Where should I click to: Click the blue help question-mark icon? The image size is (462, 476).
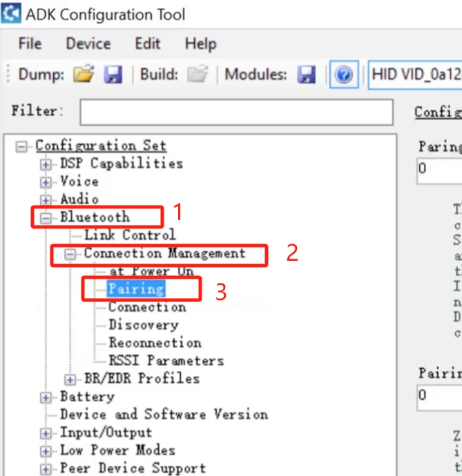[x=344, y=75]
